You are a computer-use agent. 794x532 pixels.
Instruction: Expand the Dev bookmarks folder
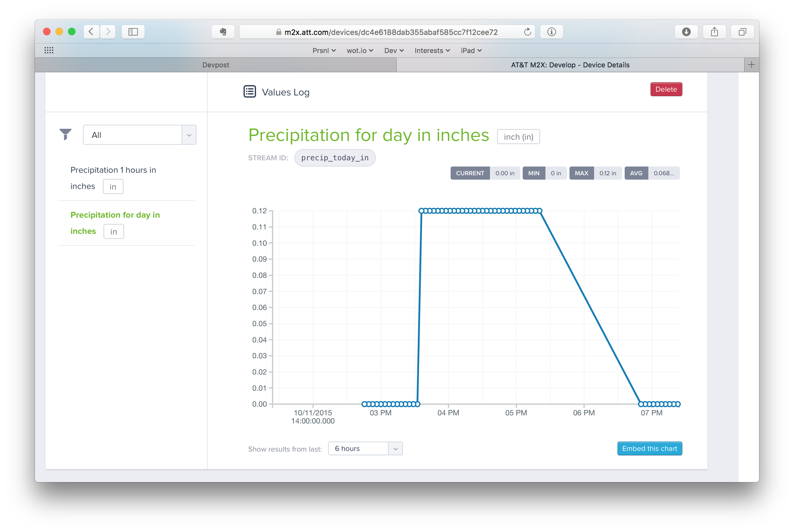click(394, 51)
